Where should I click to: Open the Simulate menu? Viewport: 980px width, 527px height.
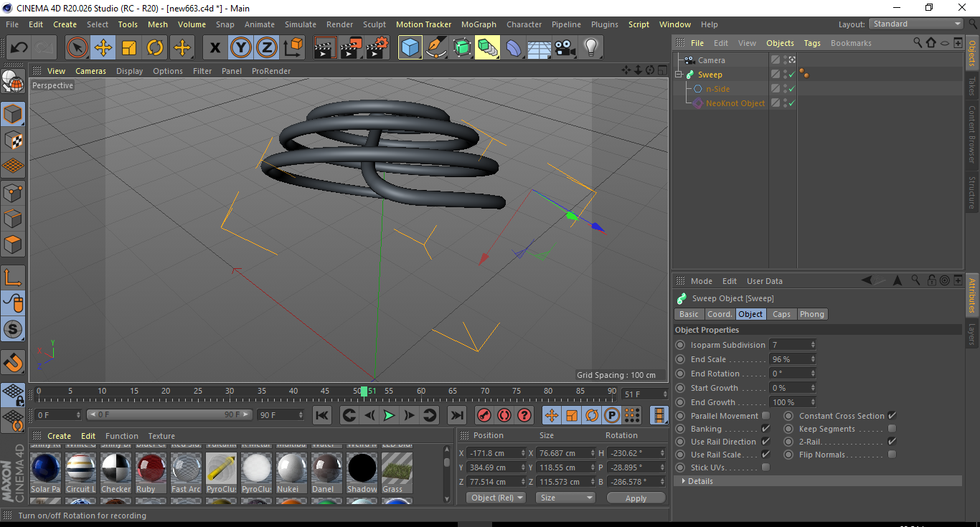300,24
